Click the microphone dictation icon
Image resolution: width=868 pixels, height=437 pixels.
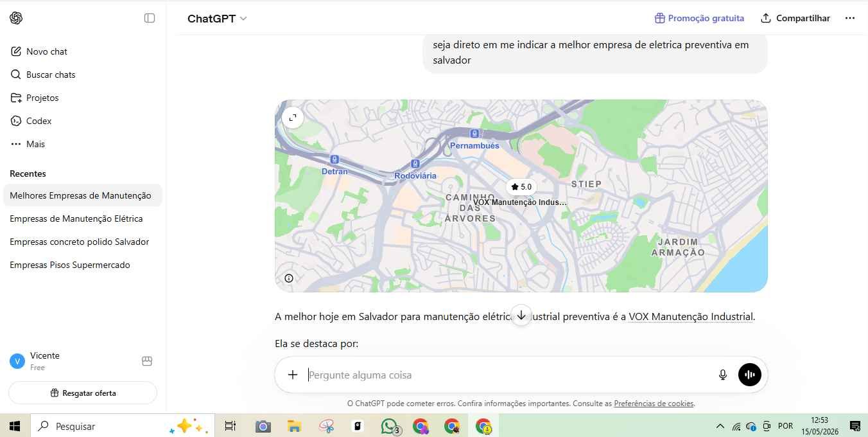click(x=723, y=375)
